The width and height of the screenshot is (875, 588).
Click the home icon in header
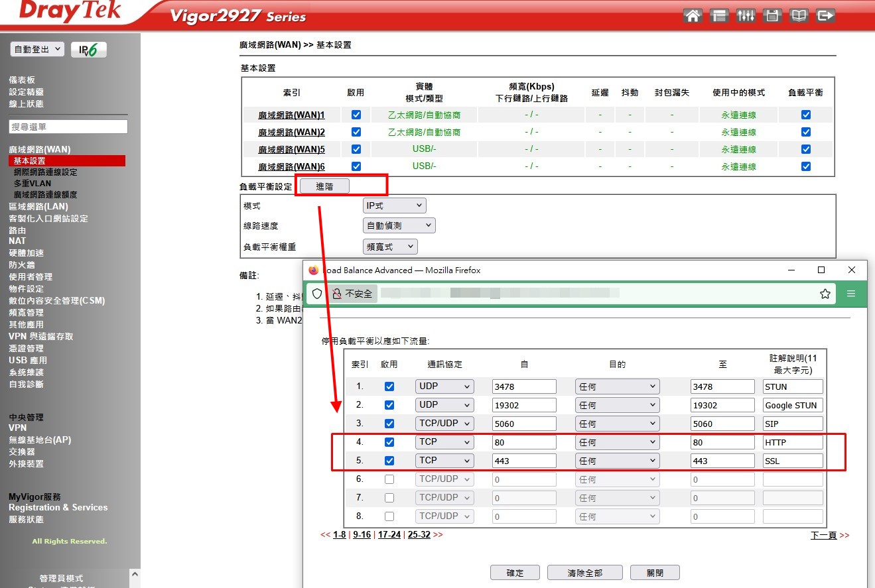tap(693, 16)
